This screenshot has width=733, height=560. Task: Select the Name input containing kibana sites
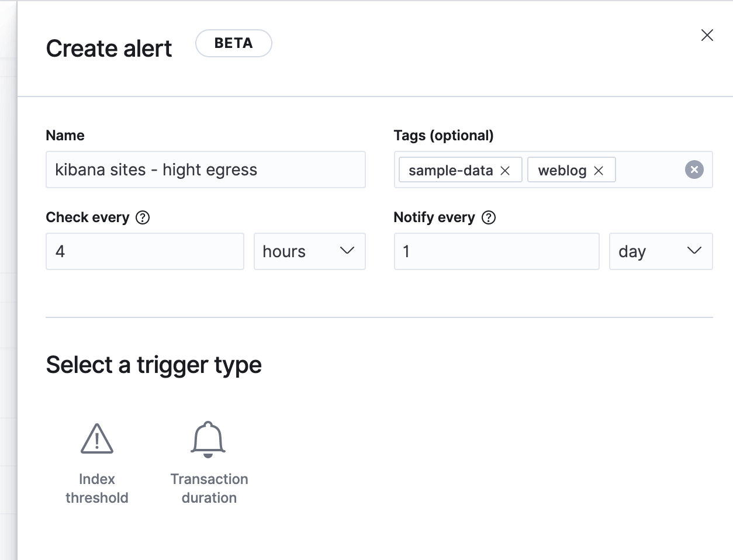click(x=205, y=170)
